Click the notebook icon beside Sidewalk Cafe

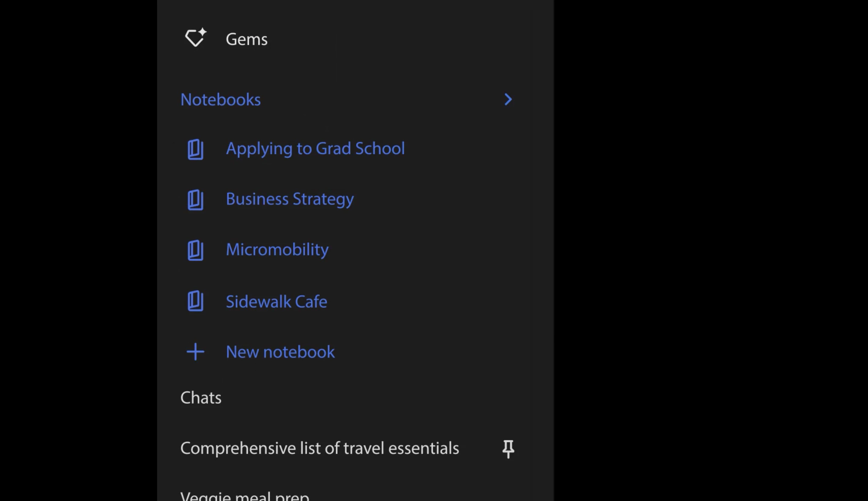point(195,301)
